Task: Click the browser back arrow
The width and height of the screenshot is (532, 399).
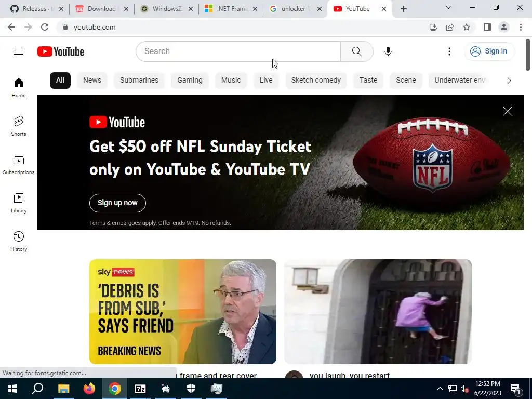Action: pyautogui.click(x=11, y=27)
